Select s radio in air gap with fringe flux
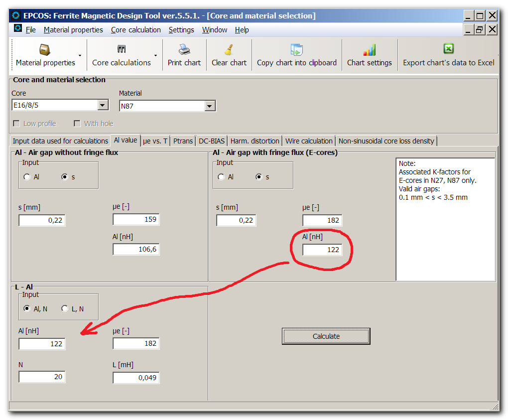Image resolution: width=508 pixels, height=420 pixels. click(258, 177)
